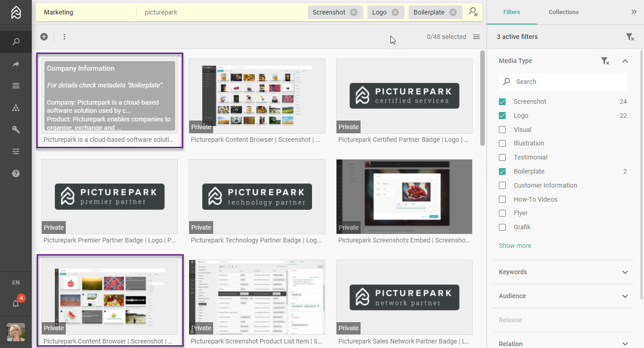Open the three-dot more options menu
644x348 pixels.
click(x=64, y=37)
